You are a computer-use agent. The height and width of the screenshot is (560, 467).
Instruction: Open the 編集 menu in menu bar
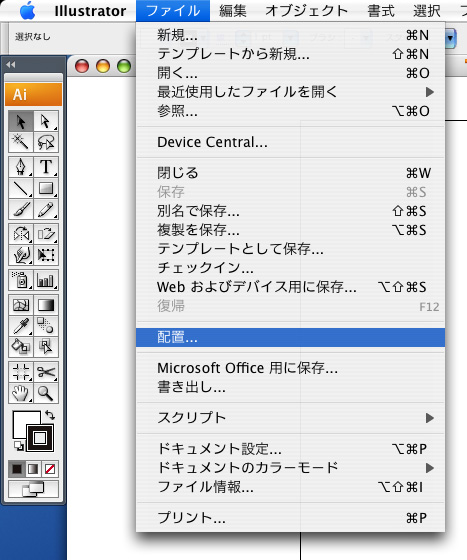[232, 11]
